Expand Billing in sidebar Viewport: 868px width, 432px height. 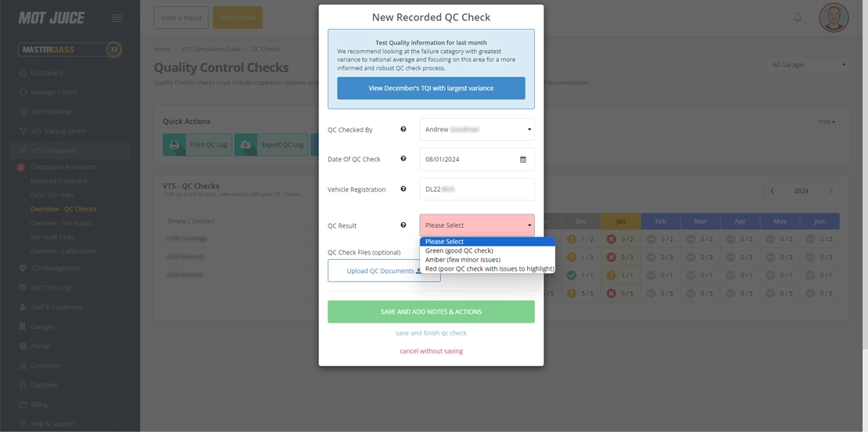[70, 405]
